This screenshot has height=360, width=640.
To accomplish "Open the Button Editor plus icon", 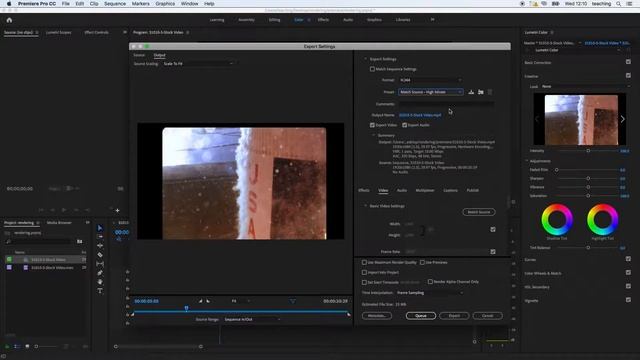I will 118,211.
